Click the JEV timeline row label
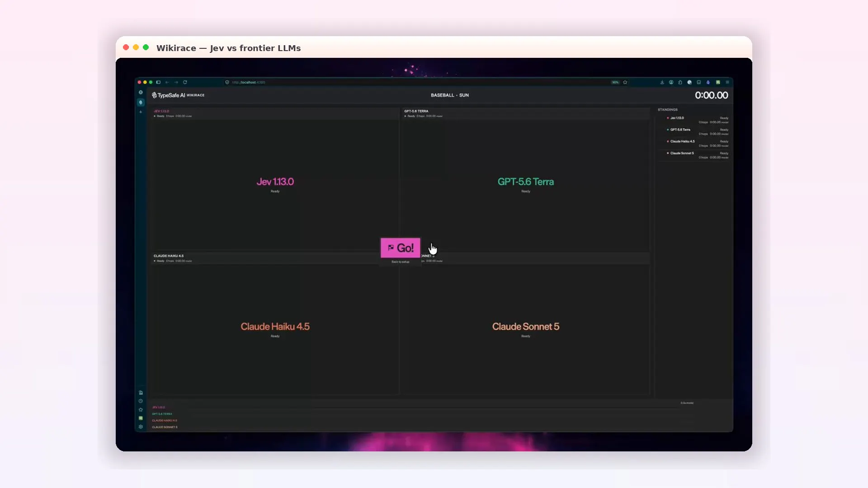The width and height of the screenshot is (868, 488). click(158, 408)
